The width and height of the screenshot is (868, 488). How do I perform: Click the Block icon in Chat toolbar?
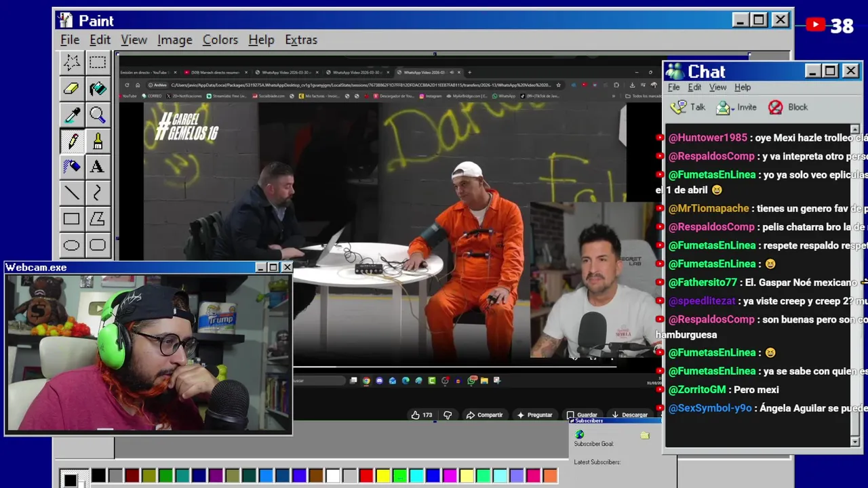tap(776, 107)
